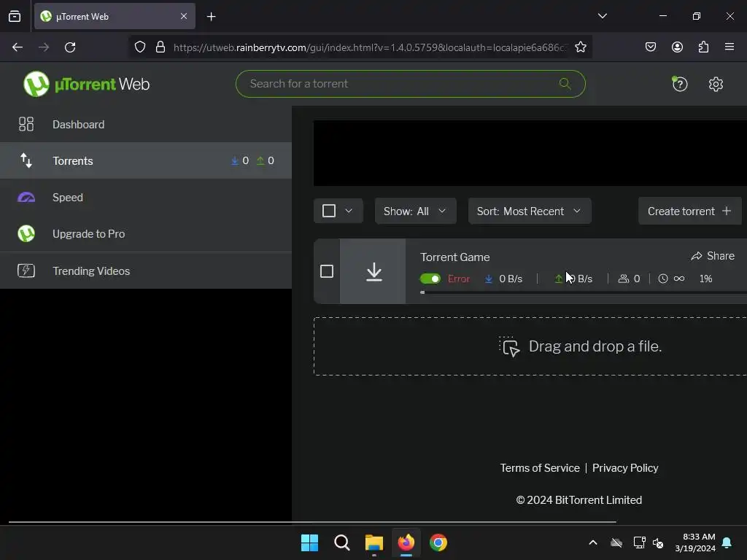
Task: Open Google Chrome from taskbar
Action: 438,542
